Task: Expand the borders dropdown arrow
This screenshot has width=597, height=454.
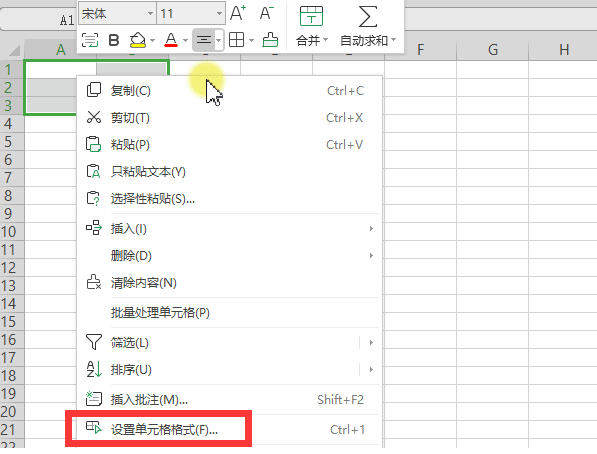Action: click(x=251, y=40)
